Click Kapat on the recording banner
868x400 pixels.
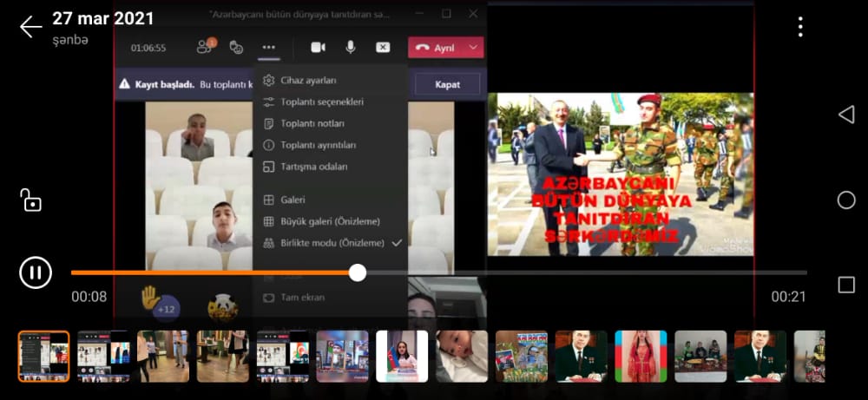coord(447,85)
